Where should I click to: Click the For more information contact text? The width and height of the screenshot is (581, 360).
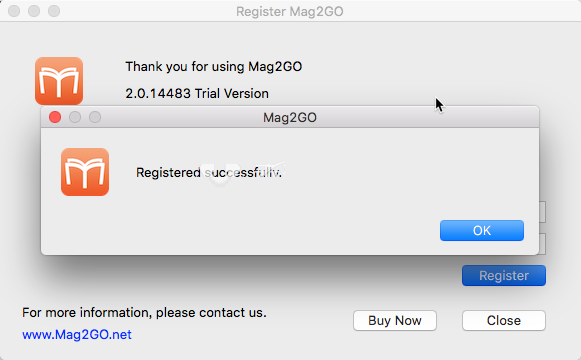click(x=144, y=313)
